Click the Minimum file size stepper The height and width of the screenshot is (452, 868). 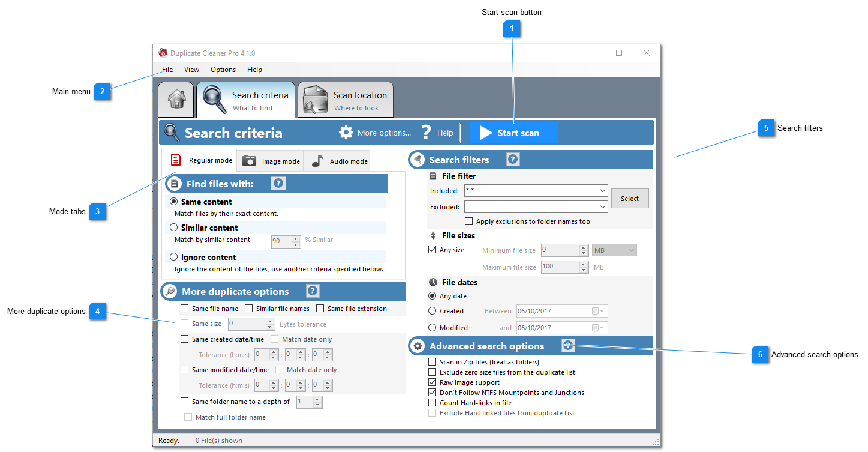pyautogui.click(x=584, y=250)
